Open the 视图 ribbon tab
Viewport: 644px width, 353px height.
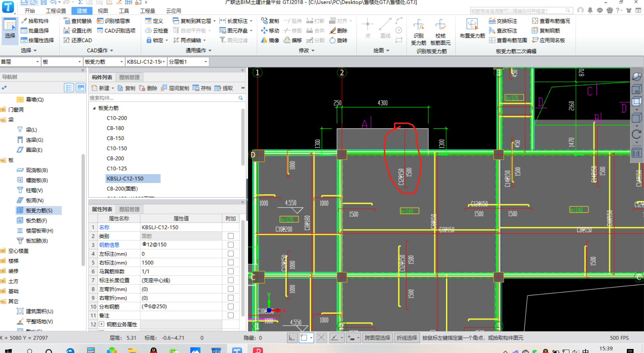tap(103, 11)
